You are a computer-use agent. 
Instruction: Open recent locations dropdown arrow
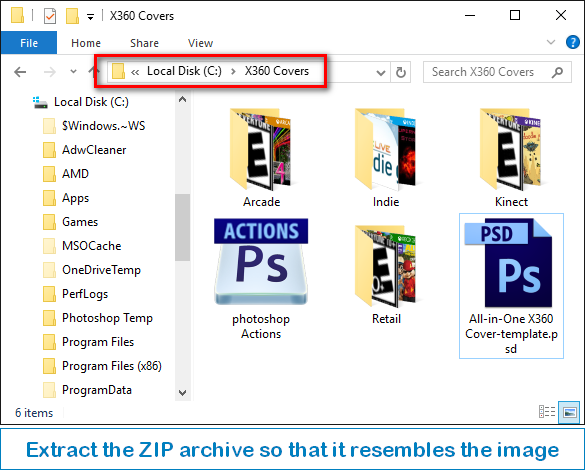[73, 72]
